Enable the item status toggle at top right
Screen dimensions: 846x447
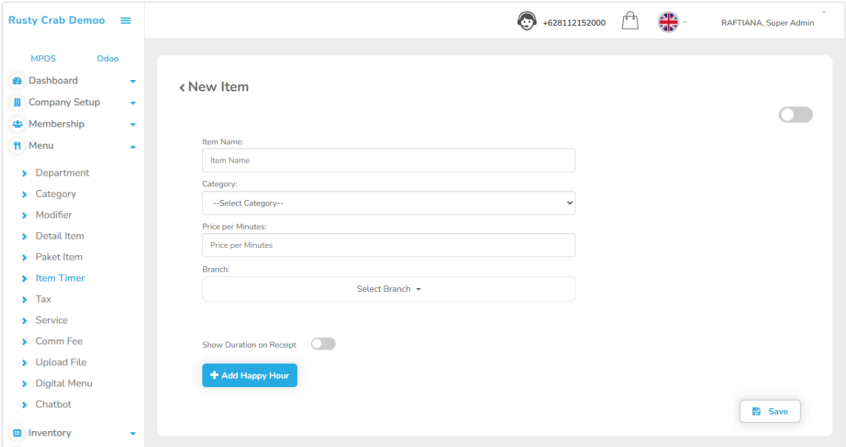click(x=795, y=115)
